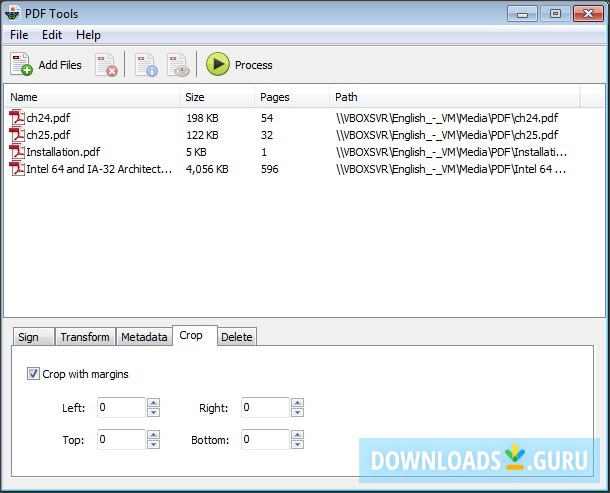
Task: Click into the Right margin input field
Action: [x=265, y=407]
